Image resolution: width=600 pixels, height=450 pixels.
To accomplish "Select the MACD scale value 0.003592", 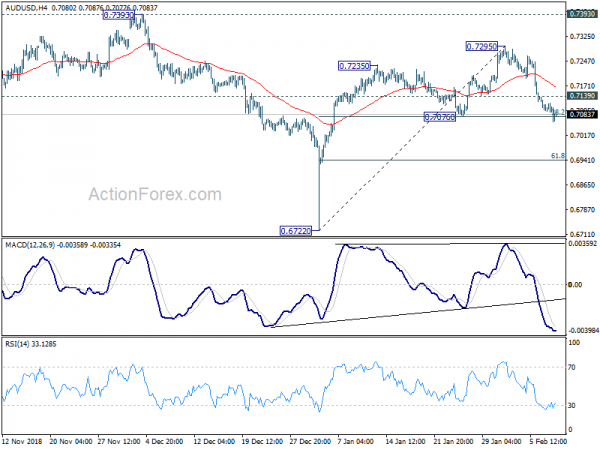I will [x=582, y=243].
